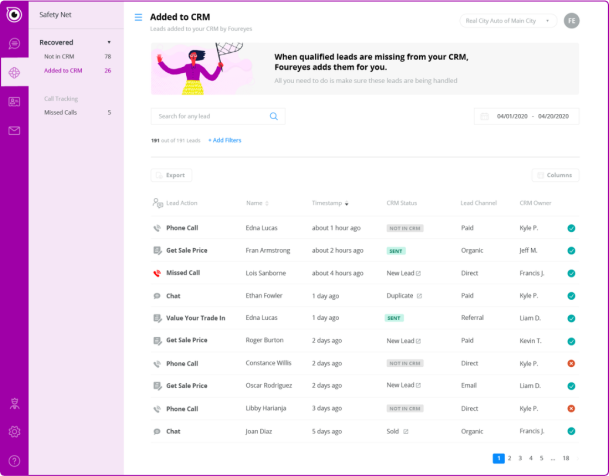Toggle green check status for Fran Armstrong
Screen dimensions: 609x476
(570, 250)
